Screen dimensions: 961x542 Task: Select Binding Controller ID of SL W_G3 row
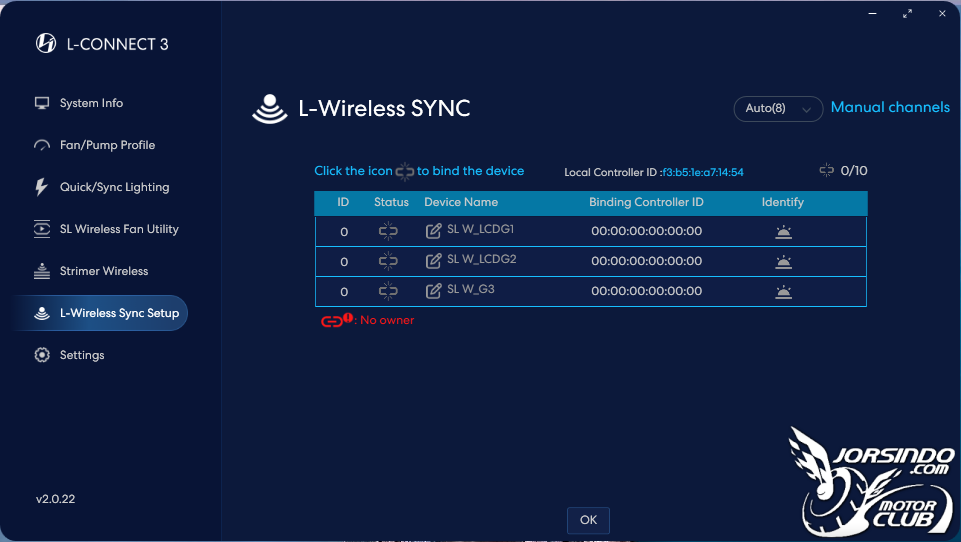[647, 291]
